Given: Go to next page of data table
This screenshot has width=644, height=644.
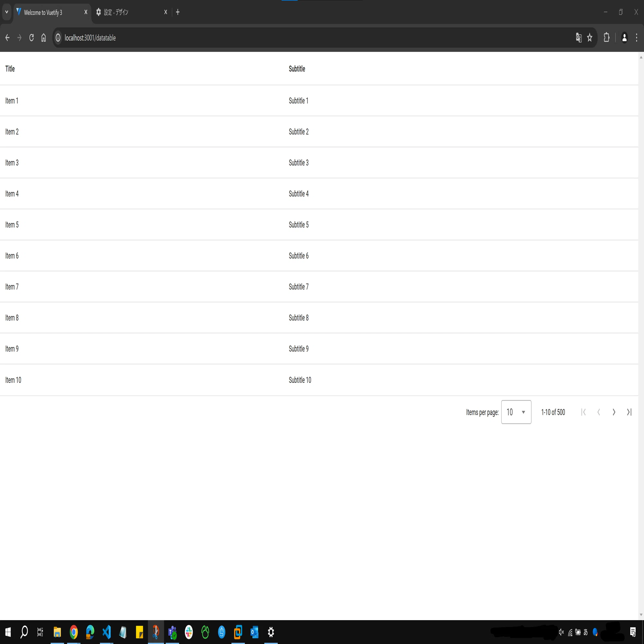Looking at the screenshot, I should tap(614, 412).
